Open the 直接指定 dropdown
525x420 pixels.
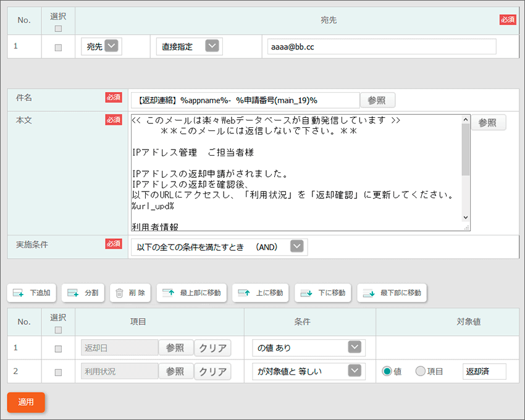click(x=190, y=46)
